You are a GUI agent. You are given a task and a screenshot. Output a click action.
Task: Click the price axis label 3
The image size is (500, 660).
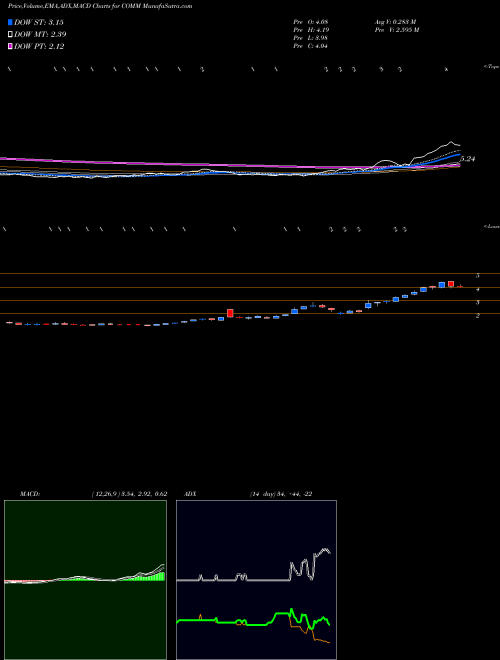point(478,303)
